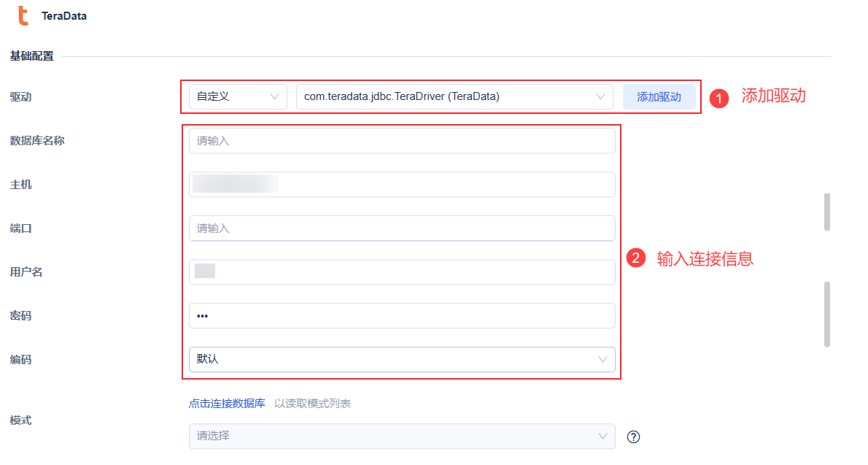868x465 pixels.
Task: Click the 编码 field label
Action: point(20,360)
